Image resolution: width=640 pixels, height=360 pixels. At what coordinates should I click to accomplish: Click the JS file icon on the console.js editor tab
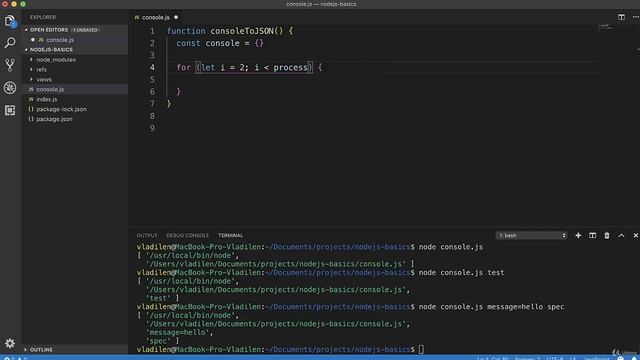[x=137, y=18]
